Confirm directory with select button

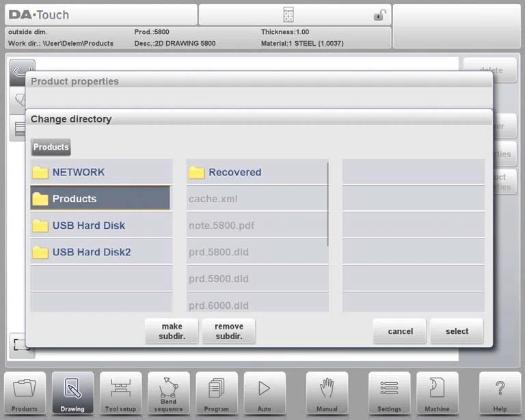(x=457, y=331)
